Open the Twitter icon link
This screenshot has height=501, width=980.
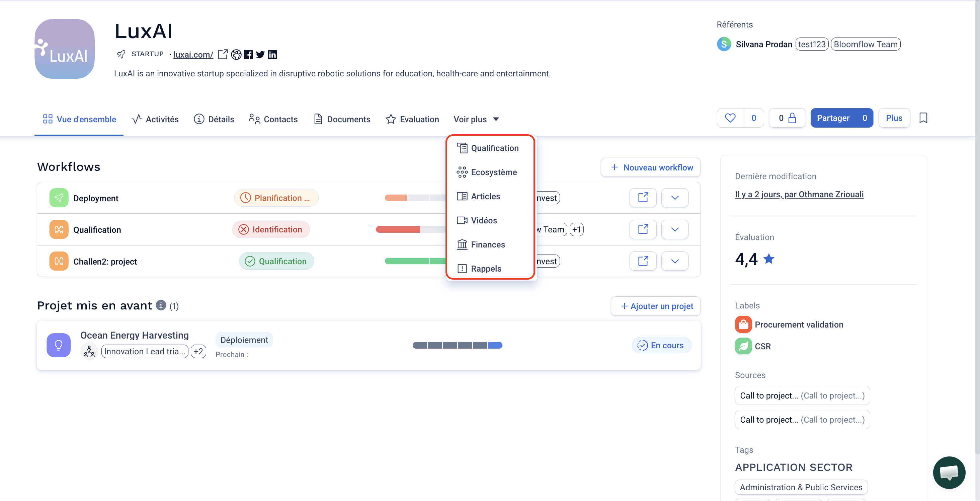point(260,55)
